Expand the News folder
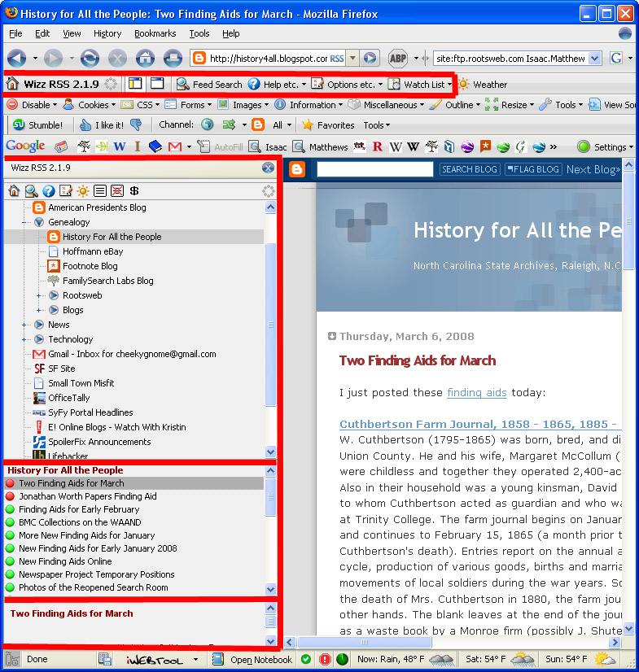Image resolution: width=639 pixels, height=672 pixels. pyautogui.click(x=24, y=325)
